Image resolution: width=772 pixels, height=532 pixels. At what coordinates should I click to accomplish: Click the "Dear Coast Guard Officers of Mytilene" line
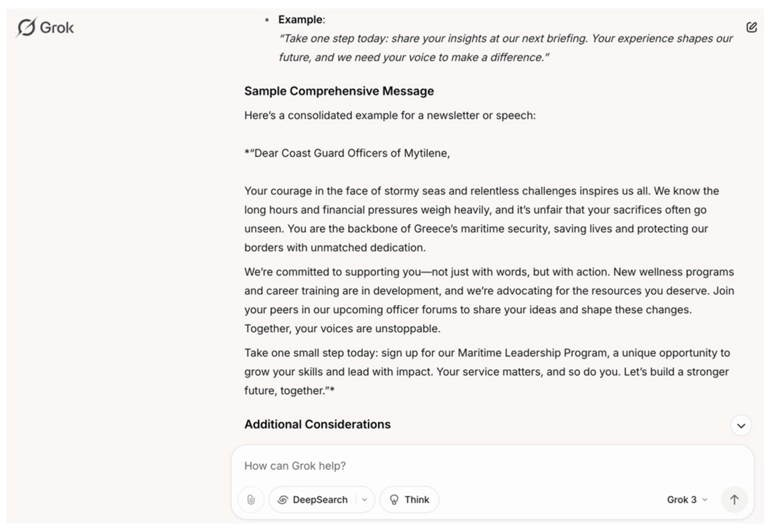(348, 153)
